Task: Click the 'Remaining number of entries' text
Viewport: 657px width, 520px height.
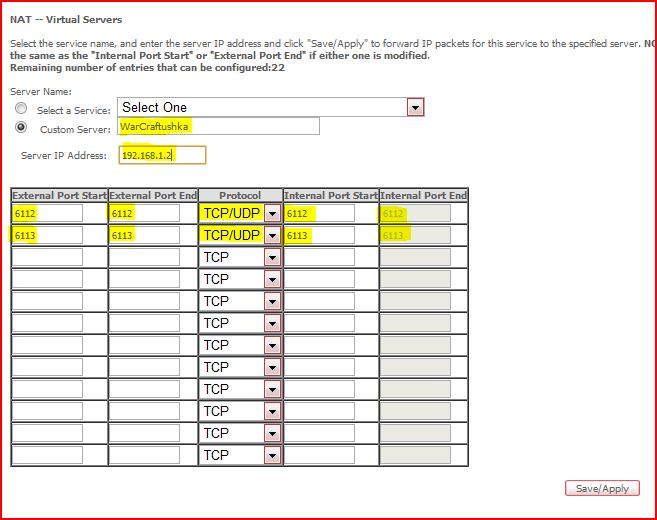Action: pyautogui.click(x=147, y=67)
